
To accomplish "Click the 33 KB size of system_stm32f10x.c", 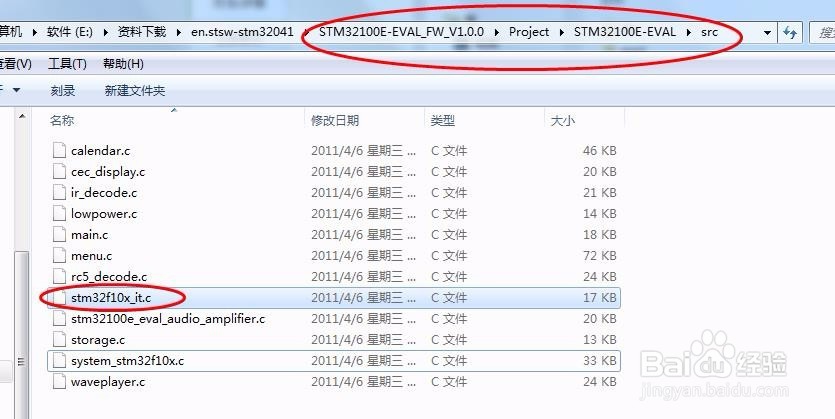I will tap(600, 361).
